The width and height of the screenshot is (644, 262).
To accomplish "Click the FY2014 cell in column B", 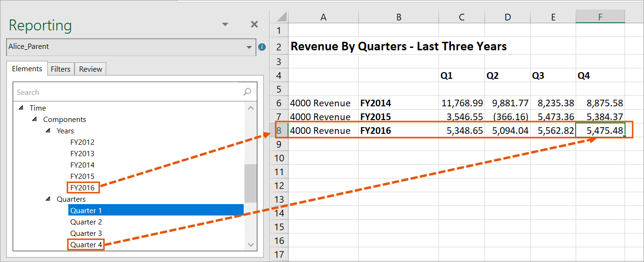I will click(399, 103).
